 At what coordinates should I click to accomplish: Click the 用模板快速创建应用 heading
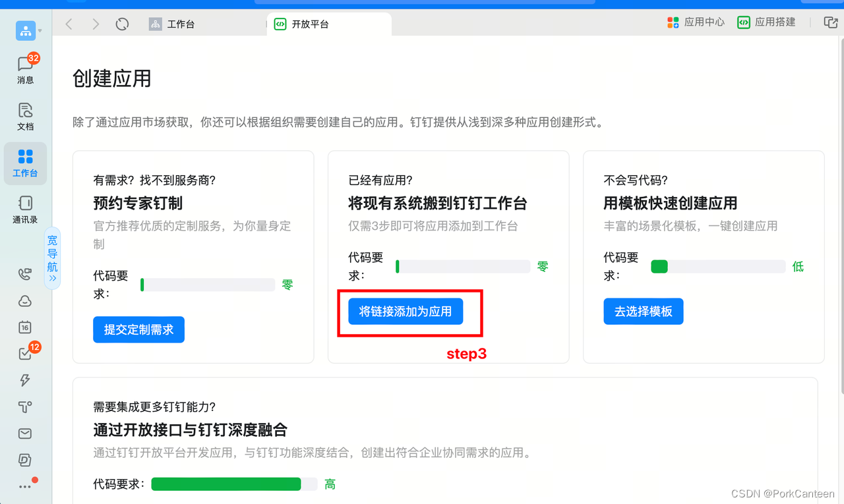pyautogui.click(x=671, y=203)
